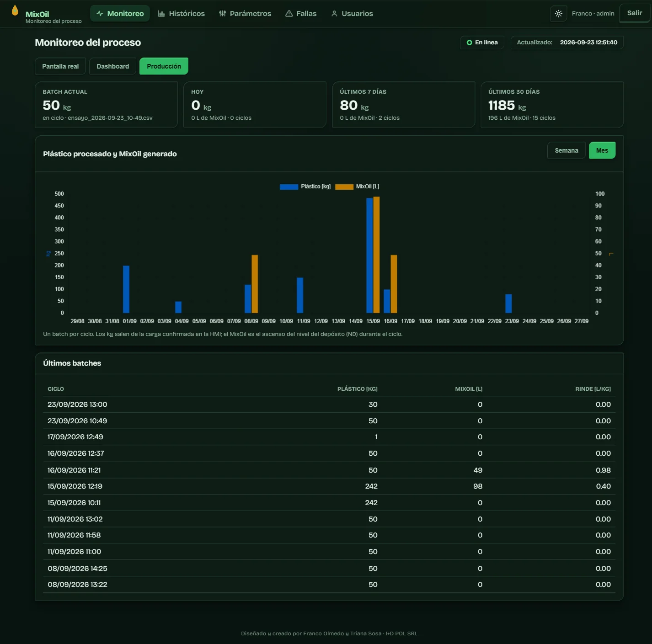Click the MixOil oil drop logo
Image resolution: width=652 pixels, height=644 pixels.
(x=15, y=11)
